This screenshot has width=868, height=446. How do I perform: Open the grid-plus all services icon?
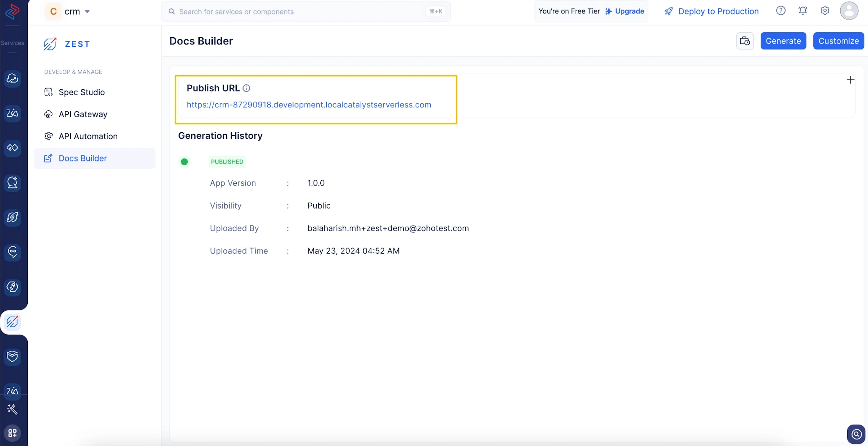[x=12, y=433]
